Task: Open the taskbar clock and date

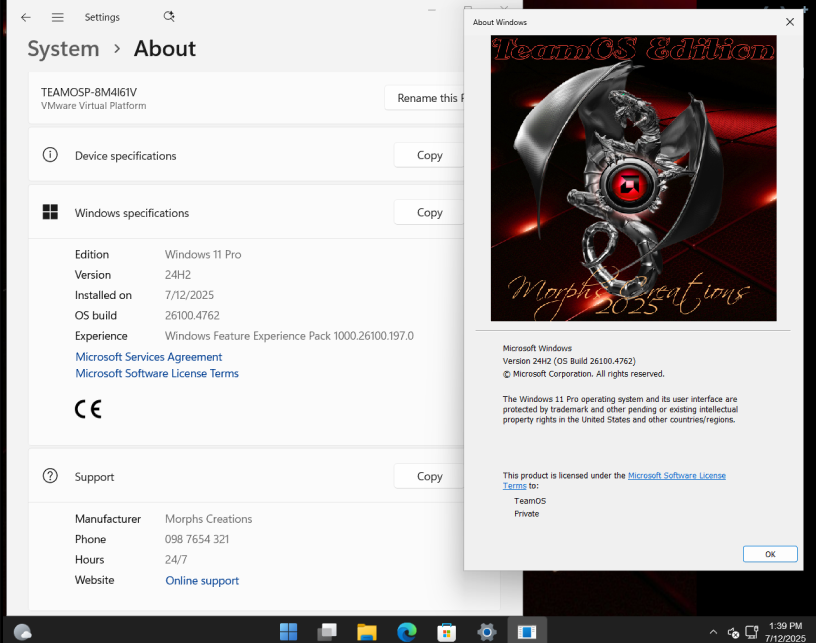Action: click(785, 632)
